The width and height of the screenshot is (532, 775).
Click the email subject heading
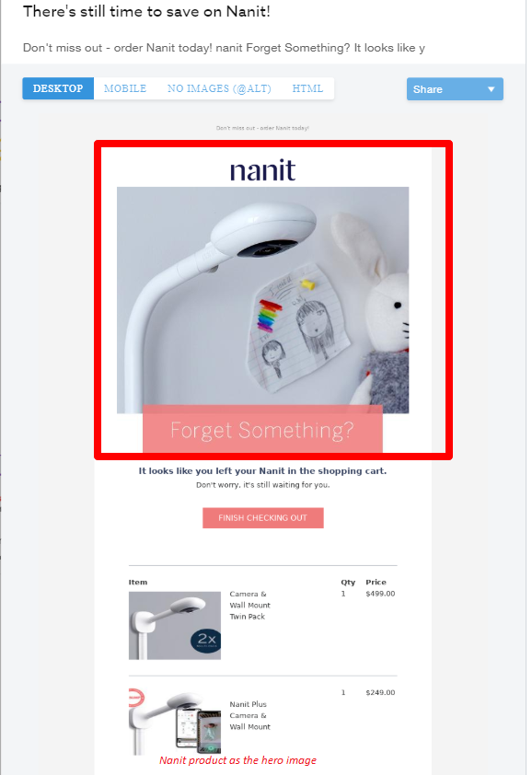tap(146, 11)
